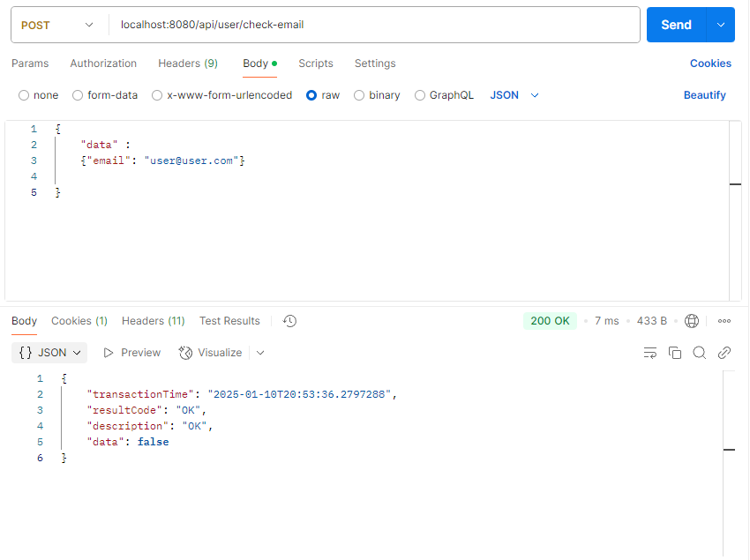This screenshot has width=750, height=560.
Task: Click the request body editor scrollbar marker
Action: (735, 184)
